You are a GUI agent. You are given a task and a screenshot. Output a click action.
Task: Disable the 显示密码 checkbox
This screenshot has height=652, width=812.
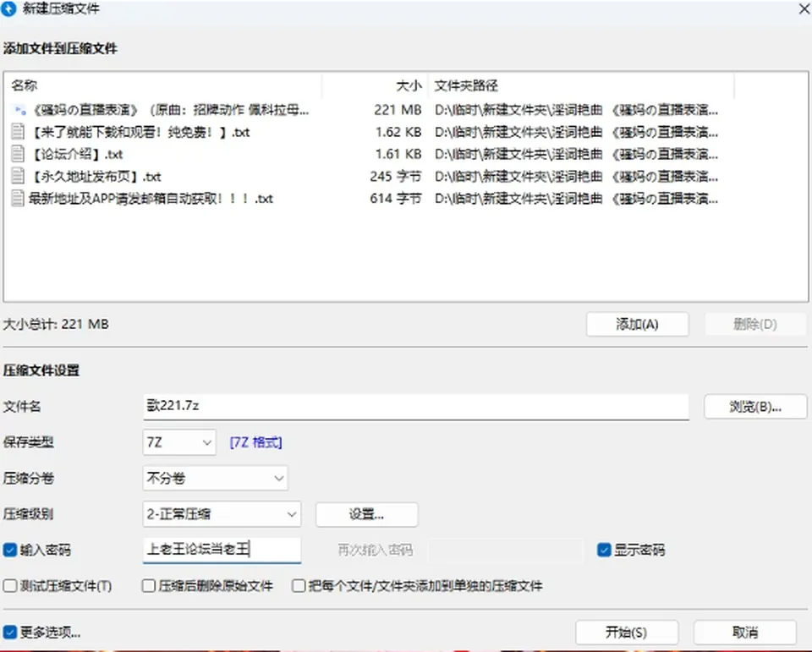click(604, 550)
